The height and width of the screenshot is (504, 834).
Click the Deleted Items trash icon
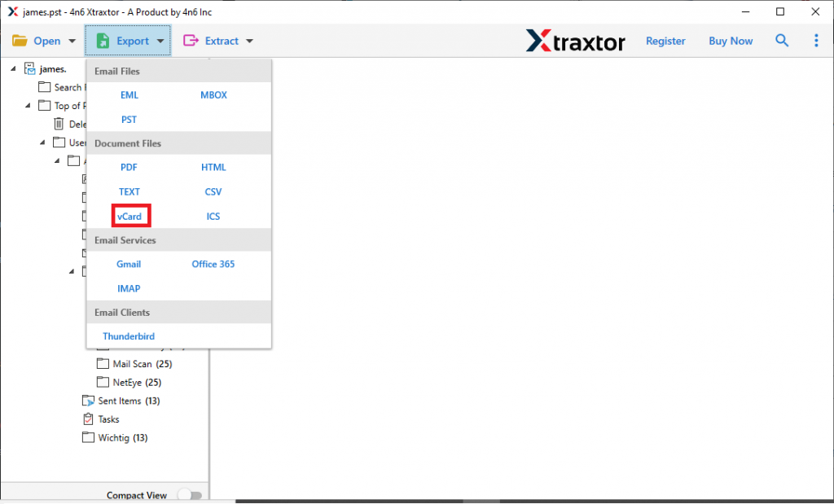59,124
